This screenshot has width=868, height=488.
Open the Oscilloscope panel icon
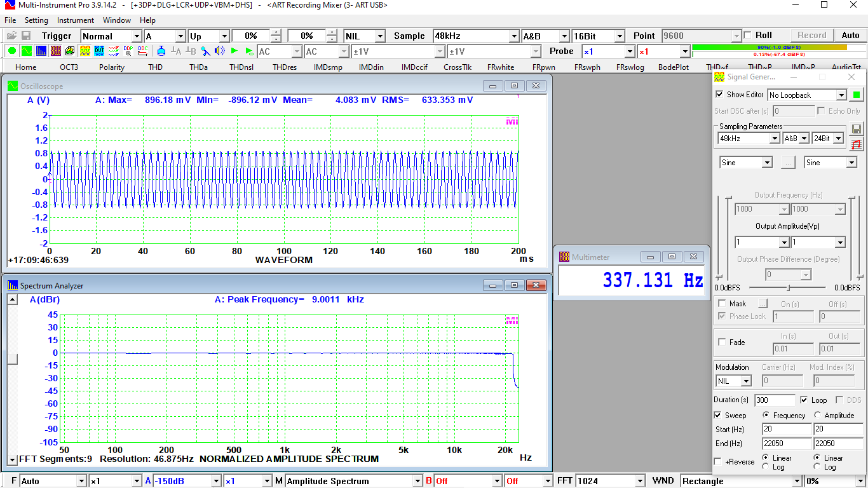(x=26, y=51)
